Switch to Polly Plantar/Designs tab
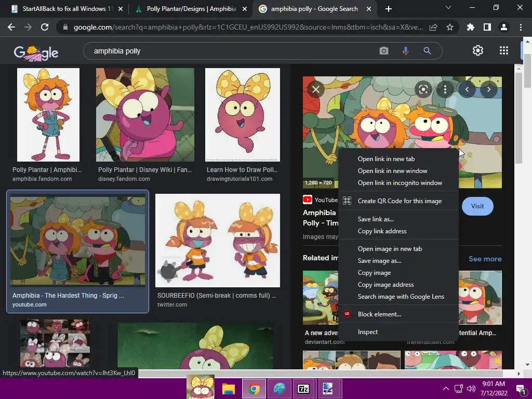 tap(191, 9)
